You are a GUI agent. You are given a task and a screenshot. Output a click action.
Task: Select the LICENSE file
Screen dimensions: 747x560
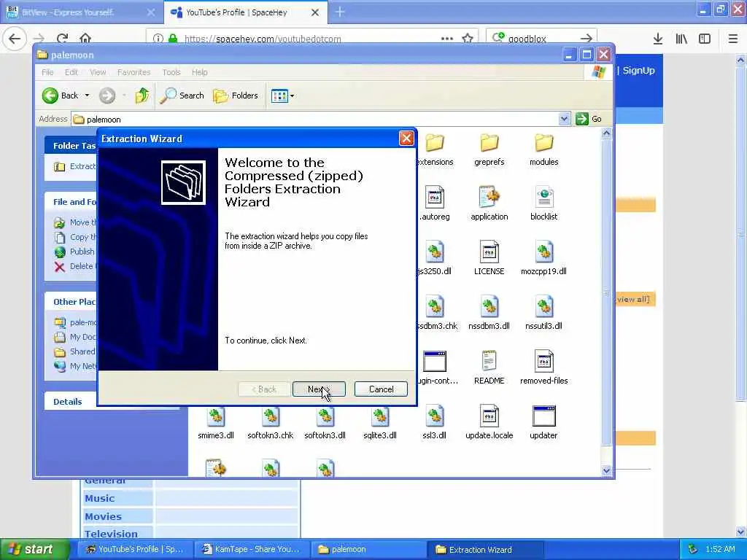[x=489, y=259]
